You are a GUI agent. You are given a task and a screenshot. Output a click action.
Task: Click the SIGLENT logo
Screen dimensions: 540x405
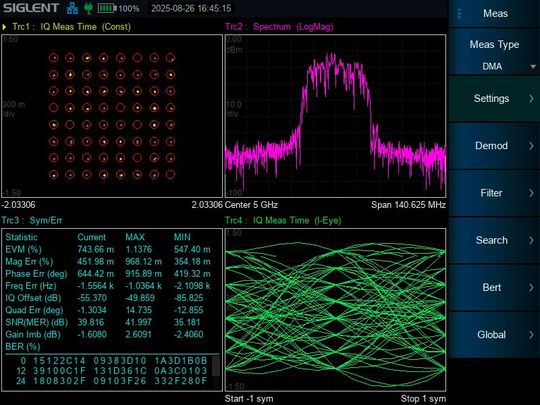click(x=31, y=8)
